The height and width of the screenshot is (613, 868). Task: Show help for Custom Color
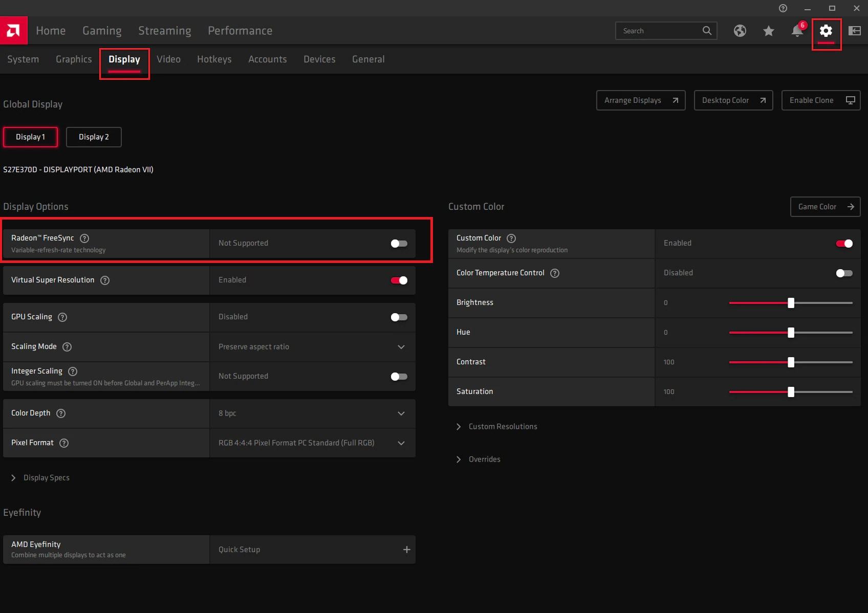(x=511, y=238)
